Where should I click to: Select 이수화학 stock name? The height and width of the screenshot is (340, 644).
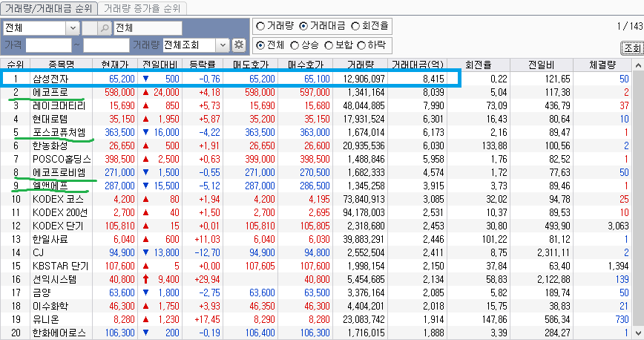[x=50, y=307]
